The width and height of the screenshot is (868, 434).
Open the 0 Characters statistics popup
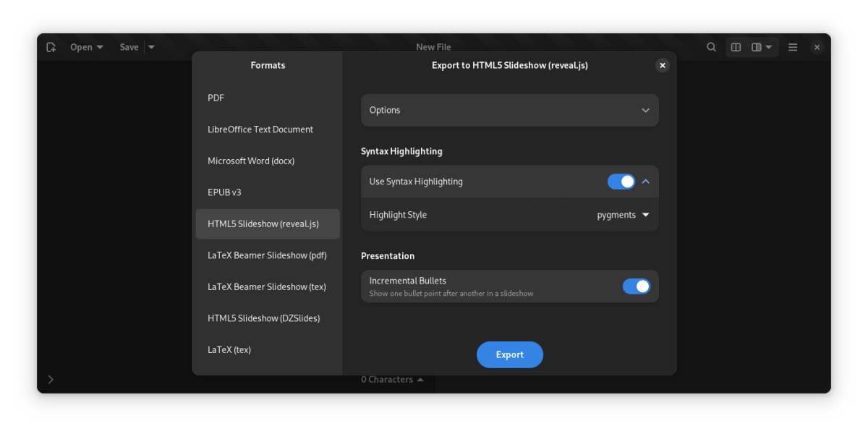click(392, 380)
